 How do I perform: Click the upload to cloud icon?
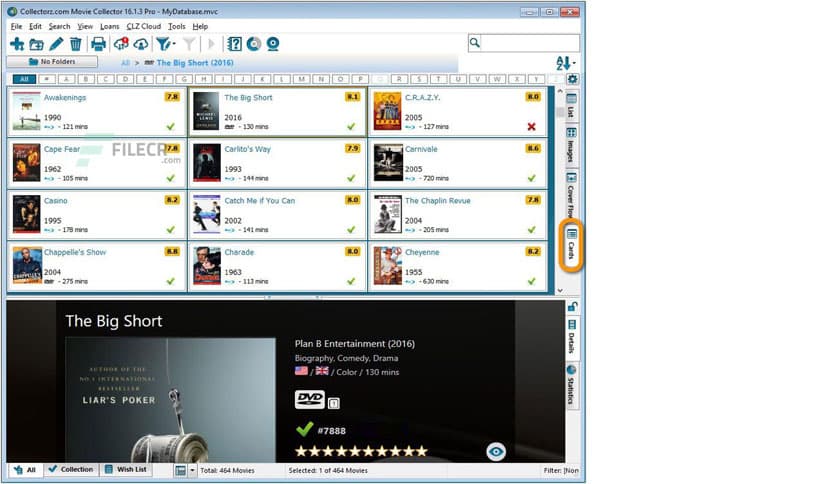141,45
